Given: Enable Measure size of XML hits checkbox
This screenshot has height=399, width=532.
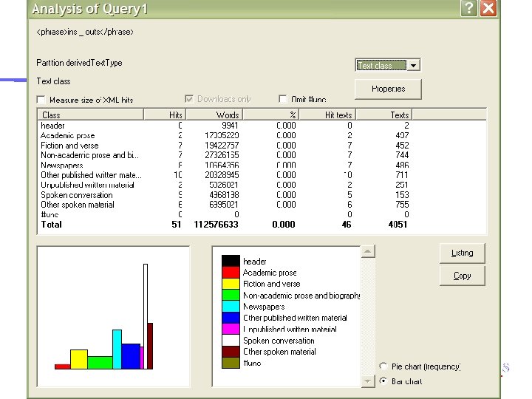Looking at the screenshot, I should (x=41, y=100).
